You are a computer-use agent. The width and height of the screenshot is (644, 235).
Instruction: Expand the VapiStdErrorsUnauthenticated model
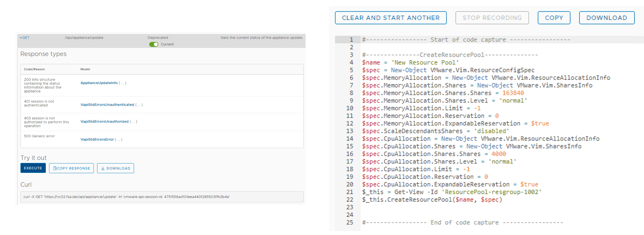(x=107, y=105)
